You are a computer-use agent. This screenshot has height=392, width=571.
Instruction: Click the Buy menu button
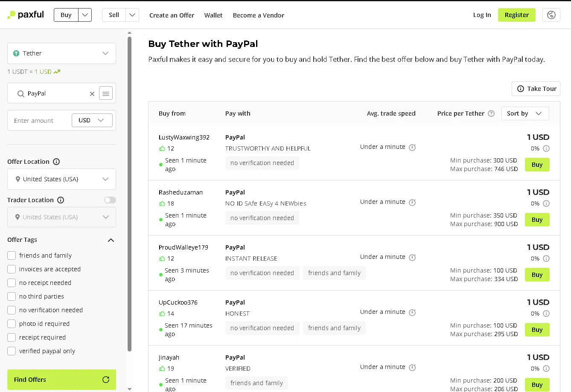(x=66, y=15)
